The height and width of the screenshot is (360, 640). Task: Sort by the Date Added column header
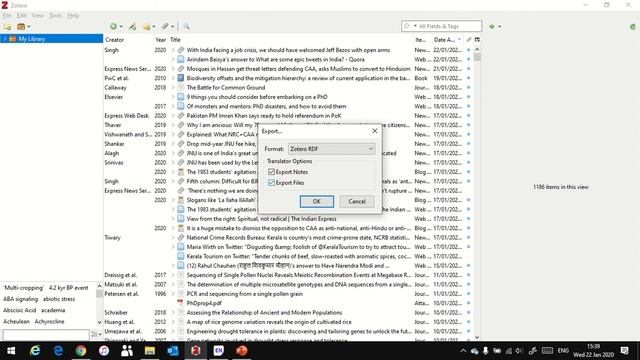pos(448,40)
